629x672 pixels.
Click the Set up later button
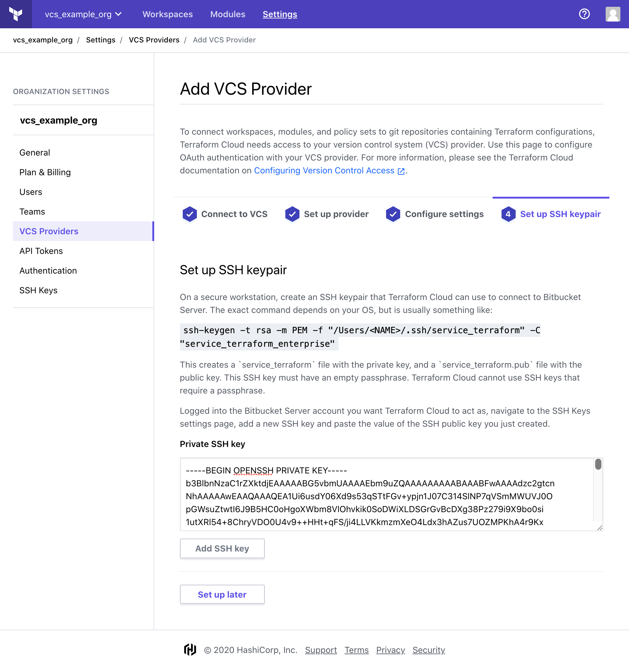[x=222, y=595]
